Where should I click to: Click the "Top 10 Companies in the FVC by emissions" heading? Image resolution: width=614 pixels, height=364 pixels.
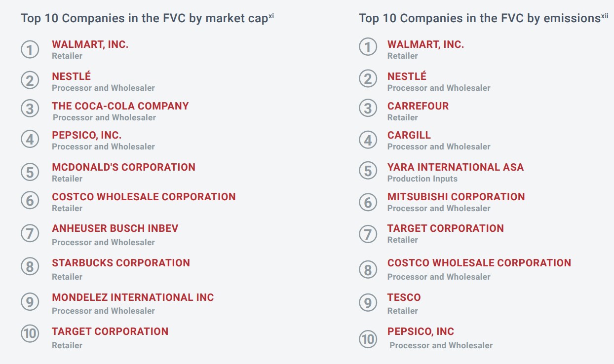479,19
